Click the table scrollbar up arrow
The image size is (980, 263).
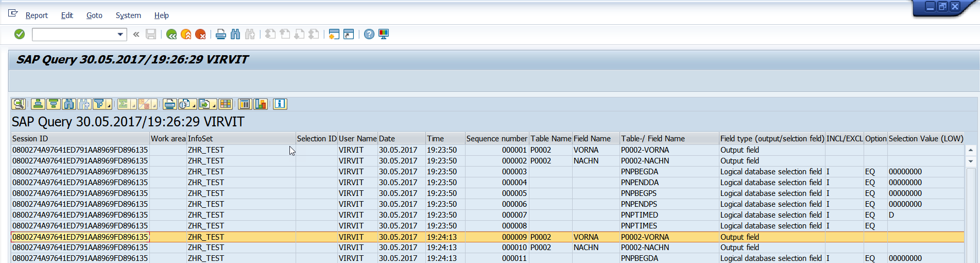(971, 151)
